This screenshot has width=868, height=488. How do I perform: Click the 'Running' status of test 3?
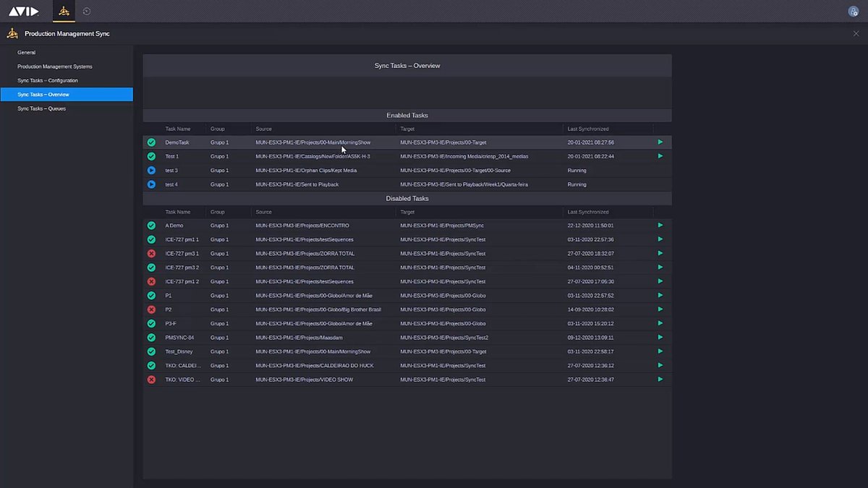tap(577, 171)
